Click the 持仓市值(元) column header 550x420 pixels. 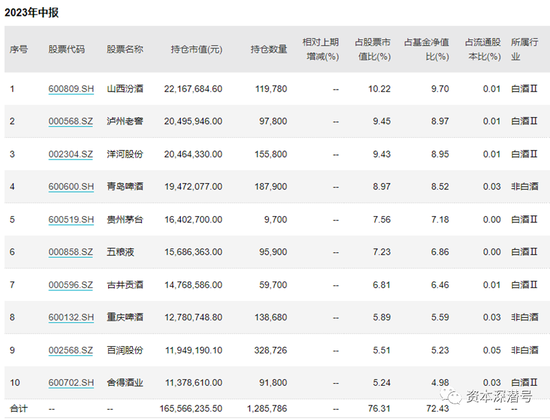pos(196,49)
